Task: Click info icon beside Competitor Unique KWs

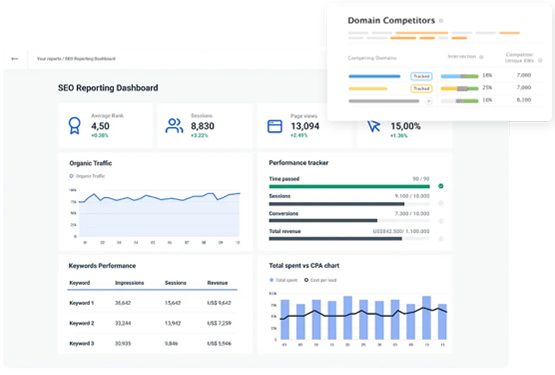Action: [540, 61]
